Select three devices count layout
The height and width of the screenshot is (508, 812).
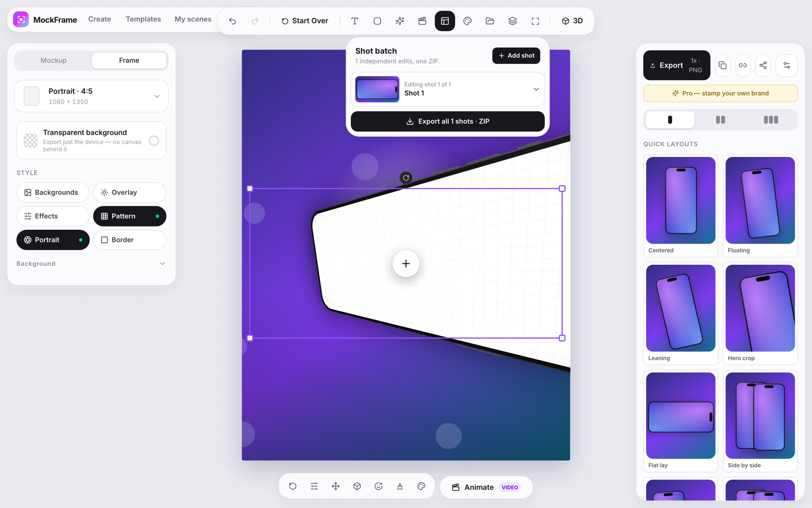point(771,120)
